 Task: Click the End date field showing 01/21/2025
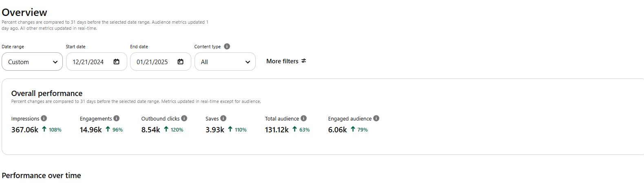(x=152, y=62)
